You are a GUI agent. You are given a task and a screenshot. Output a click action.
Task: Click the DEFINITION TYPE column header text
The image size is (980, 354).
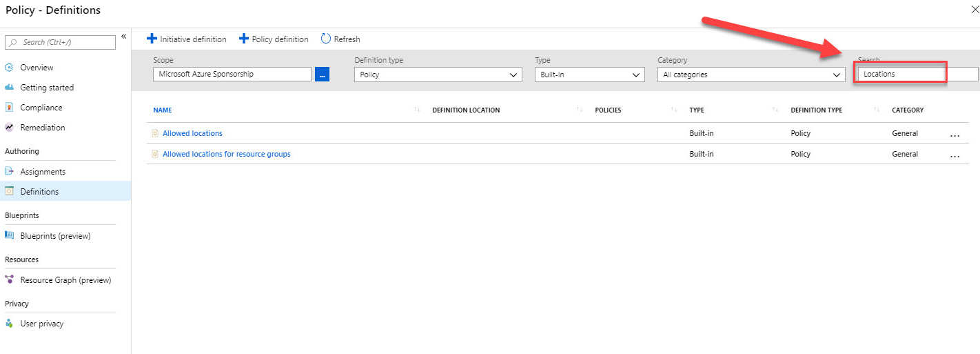[816, 110]
